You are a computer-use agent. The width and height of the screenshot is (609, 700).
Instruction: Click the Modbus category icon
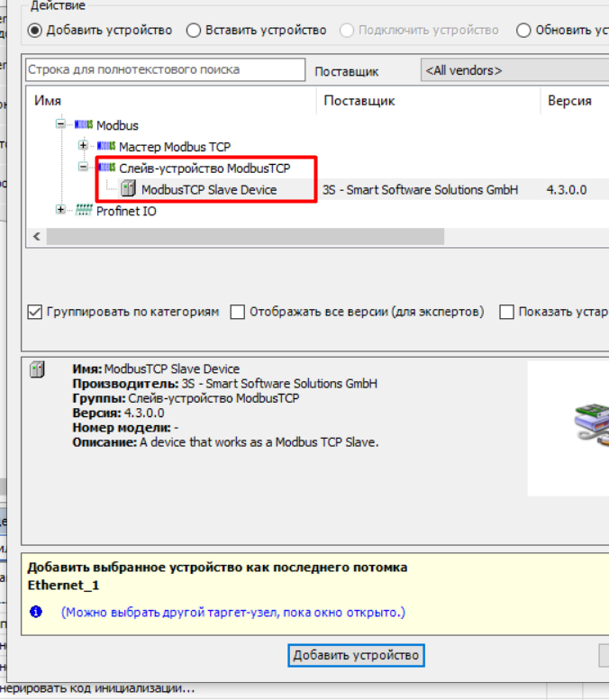tap(84, 125)
